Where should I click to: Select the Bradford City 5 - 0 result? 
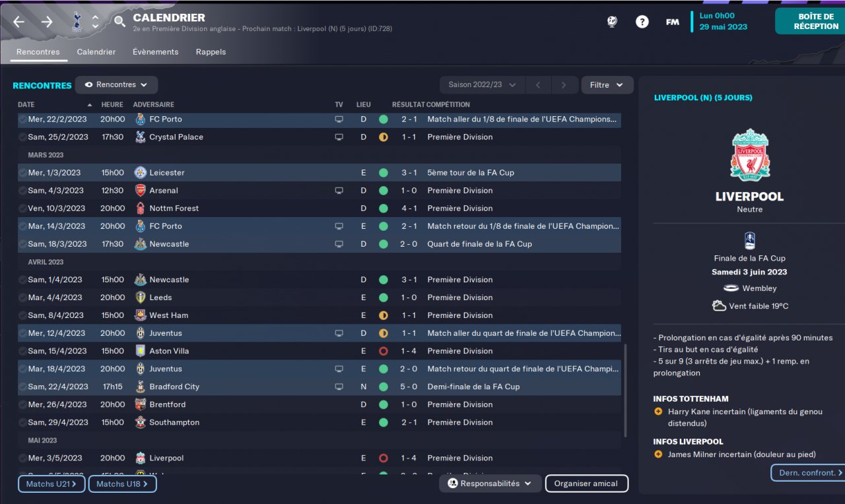[x=409, y=387]
